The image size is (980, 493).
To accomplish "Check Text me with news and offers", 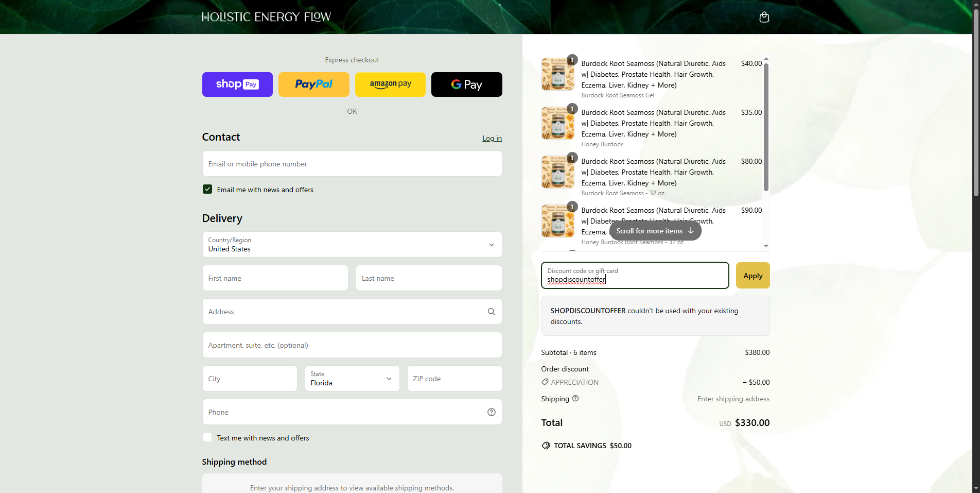I will pyautogui.click(x=207, y=437).
